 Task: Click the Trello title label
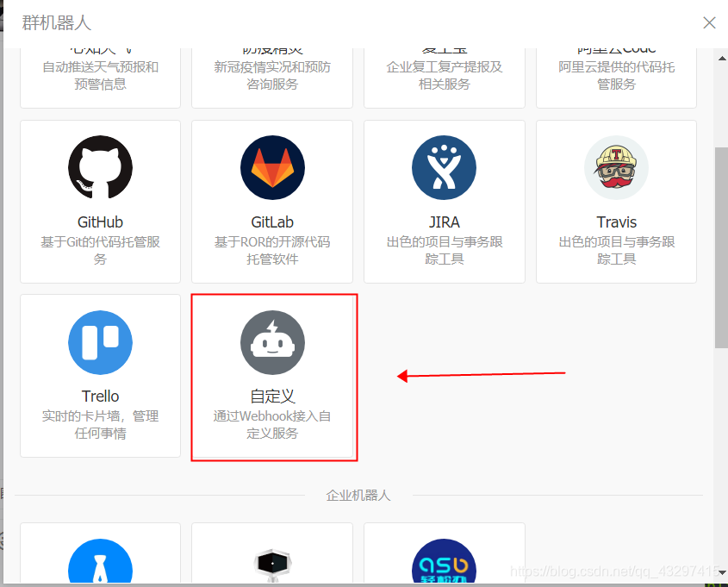pos(100,397)
